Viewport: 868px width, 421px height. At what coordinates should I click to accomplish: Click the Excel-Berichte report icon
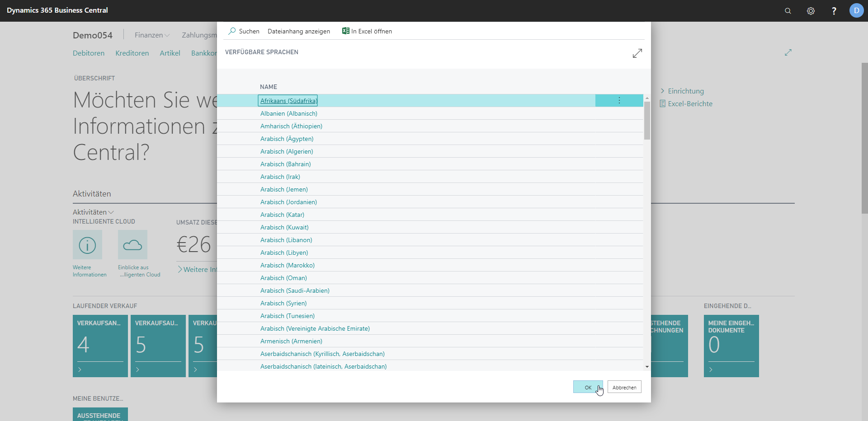click(x=662, y=104)
